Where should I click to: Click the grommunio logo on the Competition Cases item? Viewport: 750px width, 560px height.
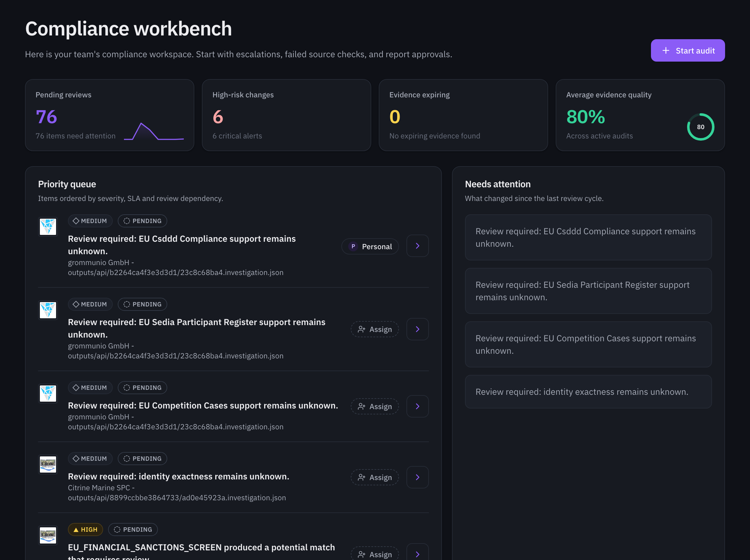pyautogui.click(x=48, y=393)
